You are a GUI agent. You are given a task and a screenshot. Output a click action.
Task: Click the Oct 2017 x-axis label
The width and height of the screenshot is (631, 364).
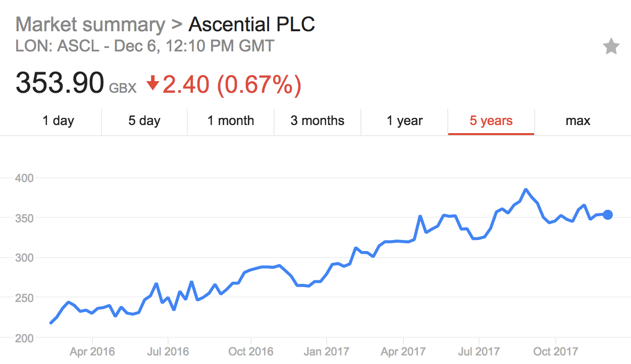click(555, 351)
